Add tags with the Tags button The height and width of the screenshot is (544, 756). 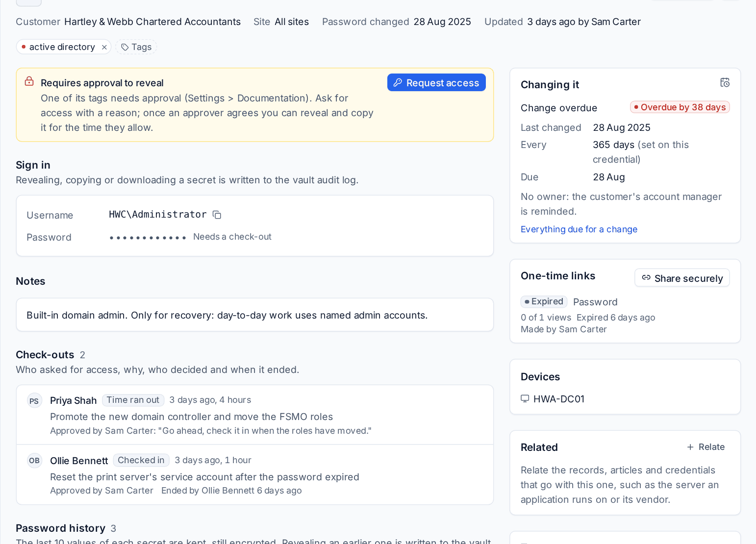tap(136, 47)
